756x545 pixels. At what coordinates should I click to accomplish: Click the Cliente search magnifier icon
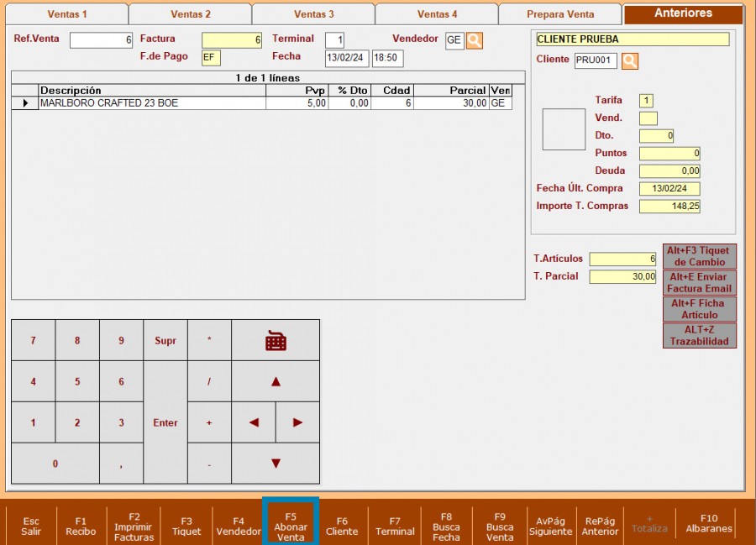[x=630, y=60]
